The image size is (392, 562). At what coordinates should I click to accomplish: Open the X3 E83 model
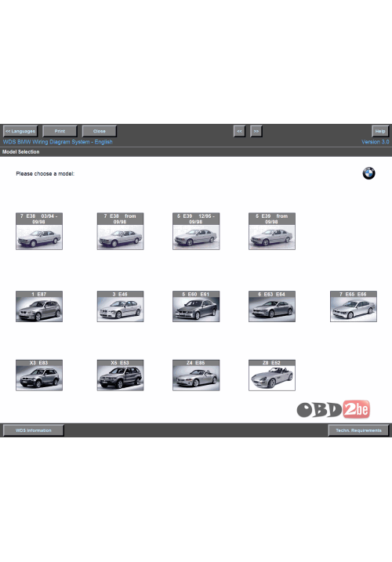(x=39, y=375)
